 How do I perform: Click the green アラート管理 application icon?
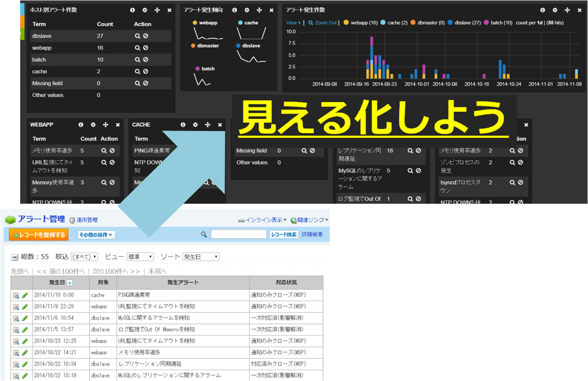(x=10, y=219)
